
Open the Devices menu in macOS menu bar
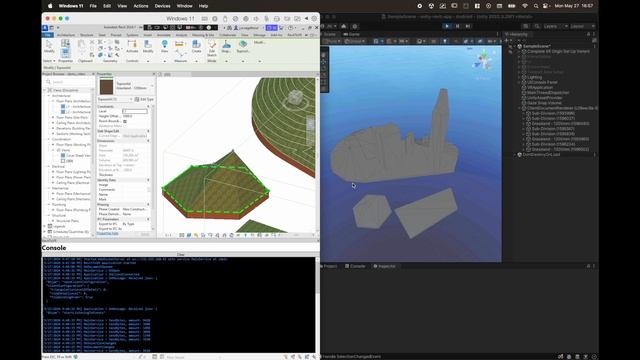(162, 6)
